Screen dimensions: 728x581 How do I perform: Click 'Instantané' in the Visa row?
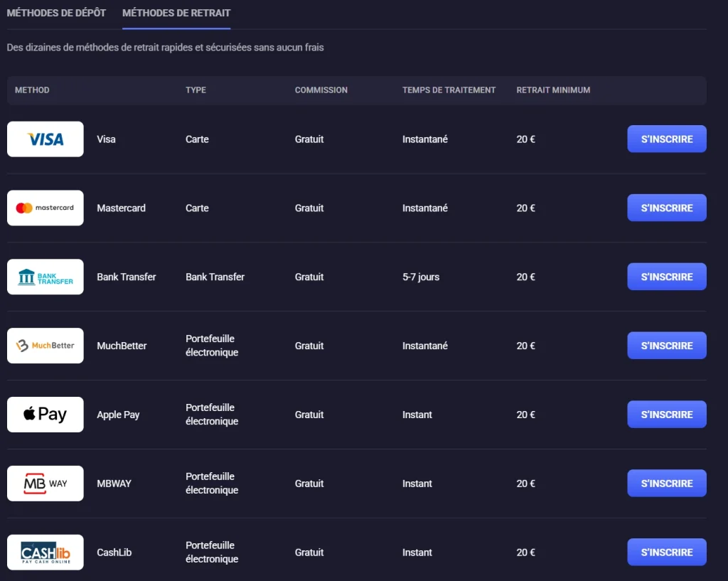425,139
